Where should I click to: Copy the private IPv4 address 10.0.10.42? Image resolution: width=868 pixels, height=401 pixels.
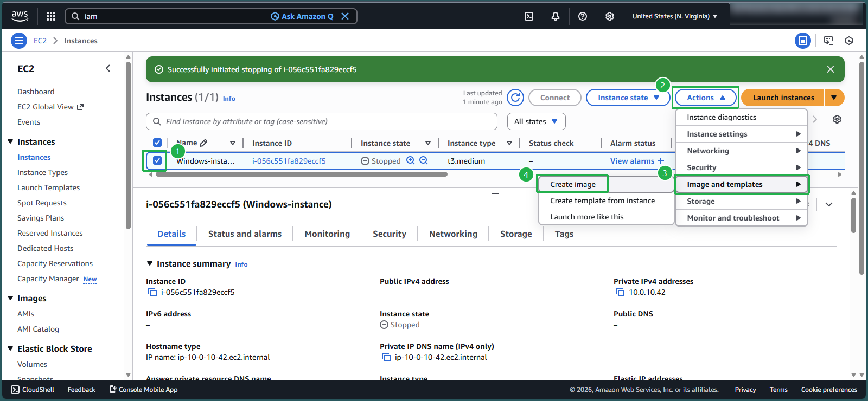tap(620, 292)
